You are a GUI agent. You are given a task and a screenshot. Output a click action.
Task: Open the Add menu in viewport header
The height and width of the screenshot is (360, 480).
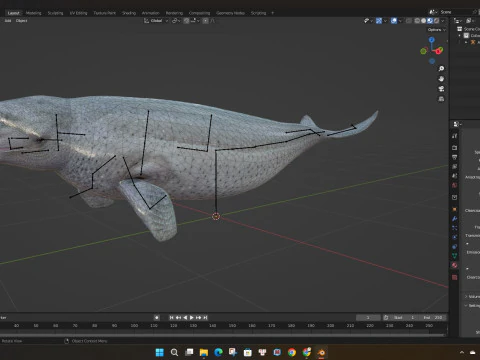[x=8, y=21]
